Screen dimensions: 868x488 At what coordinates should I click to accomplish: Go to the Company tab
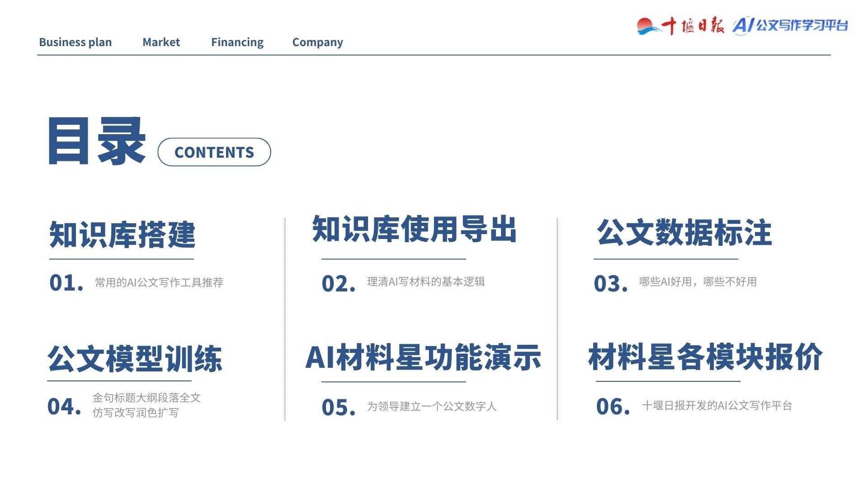(317, 42)
